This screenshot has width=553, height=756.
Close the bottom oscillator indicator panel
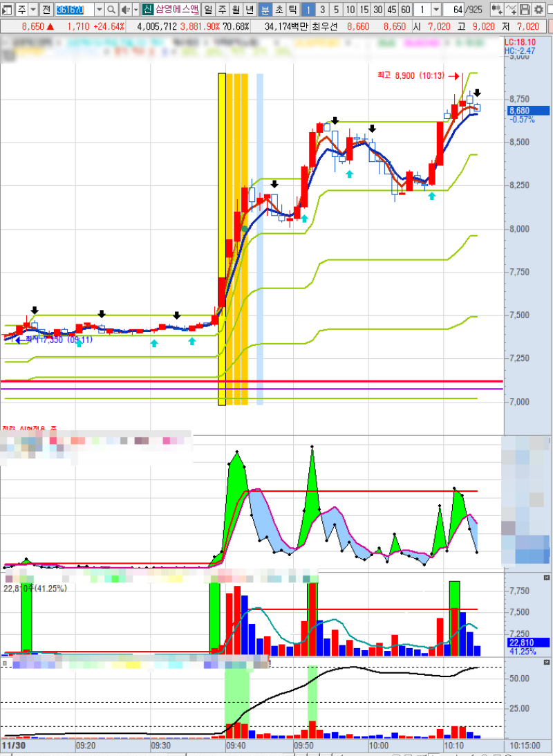(x=547, y=663)
